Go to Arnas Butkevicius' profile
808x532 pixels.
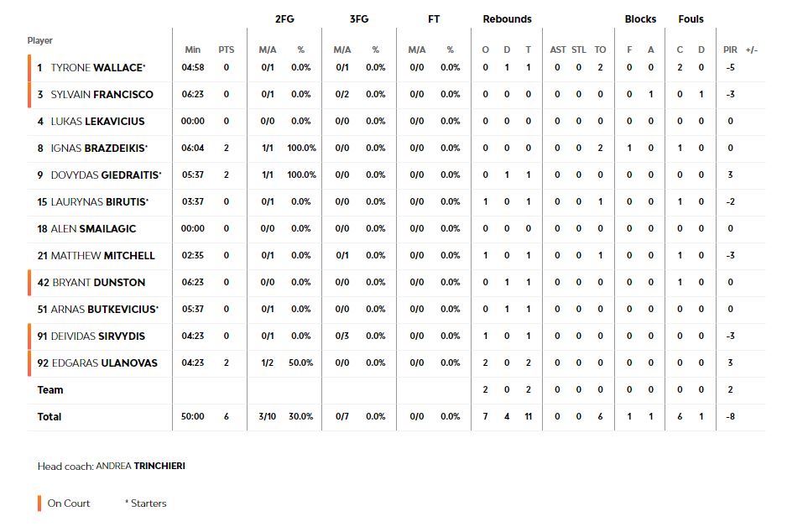click(104, 310)
